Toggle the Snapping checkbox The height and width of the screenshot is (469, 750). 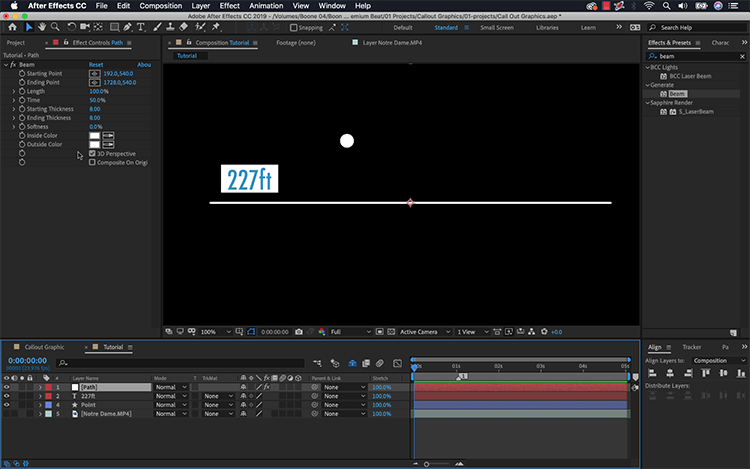(x=294, y=28)
